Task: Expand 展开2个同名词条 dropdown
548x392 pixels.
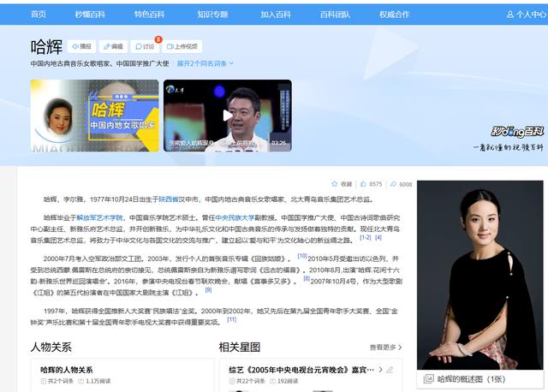Action: pos(205,63)
